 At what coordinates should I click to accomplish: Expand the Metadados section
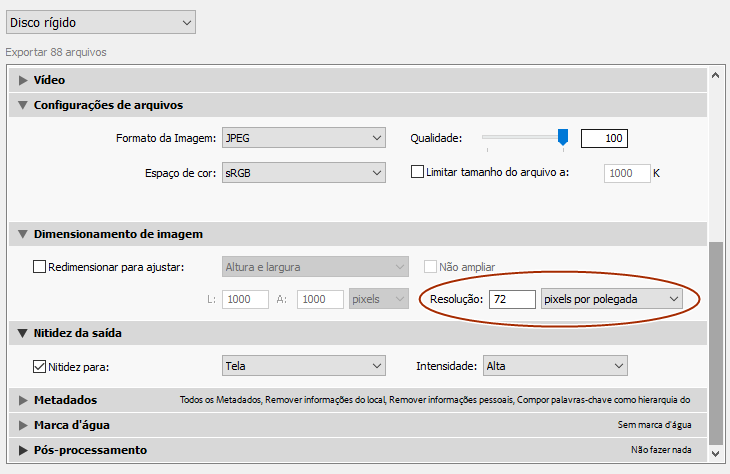click(x=23, y=400)
